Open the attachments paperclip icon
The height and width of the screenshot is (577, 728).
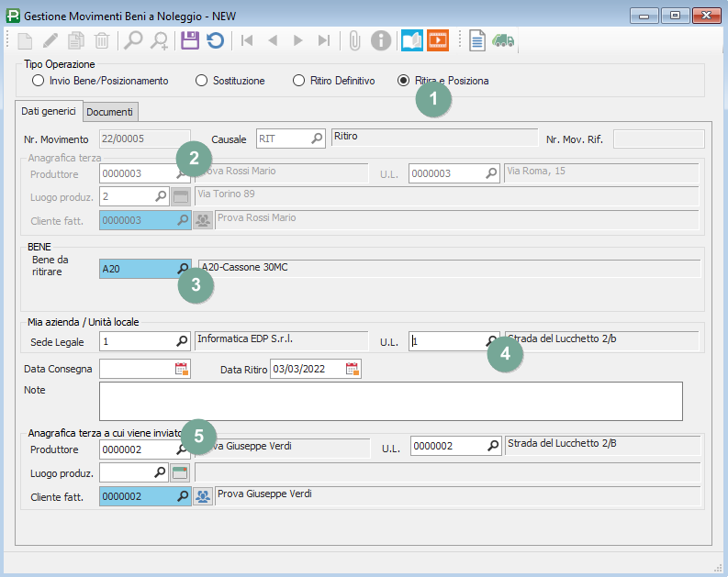353,40
